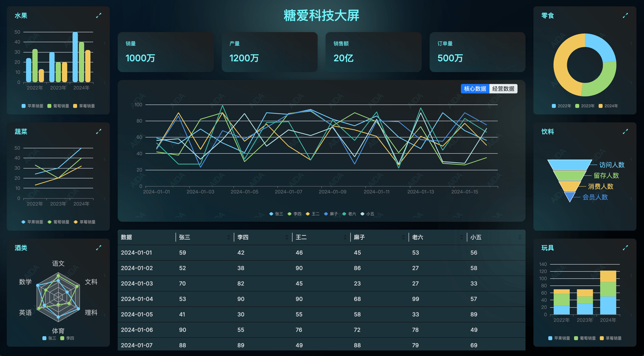Expand the 零食 panel to fullscreen
This screenshot has width=644, height=356.
pos(625,15)
